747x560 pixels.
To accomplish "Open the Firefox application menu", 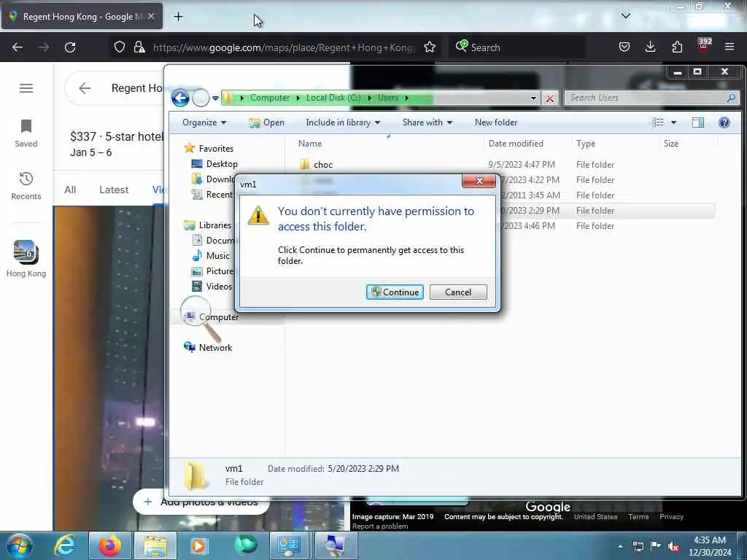I will point(729,47).
